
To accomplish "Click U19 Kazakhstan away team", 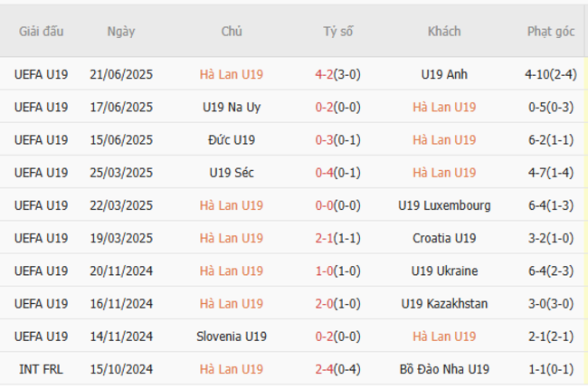I will point(444,304).
